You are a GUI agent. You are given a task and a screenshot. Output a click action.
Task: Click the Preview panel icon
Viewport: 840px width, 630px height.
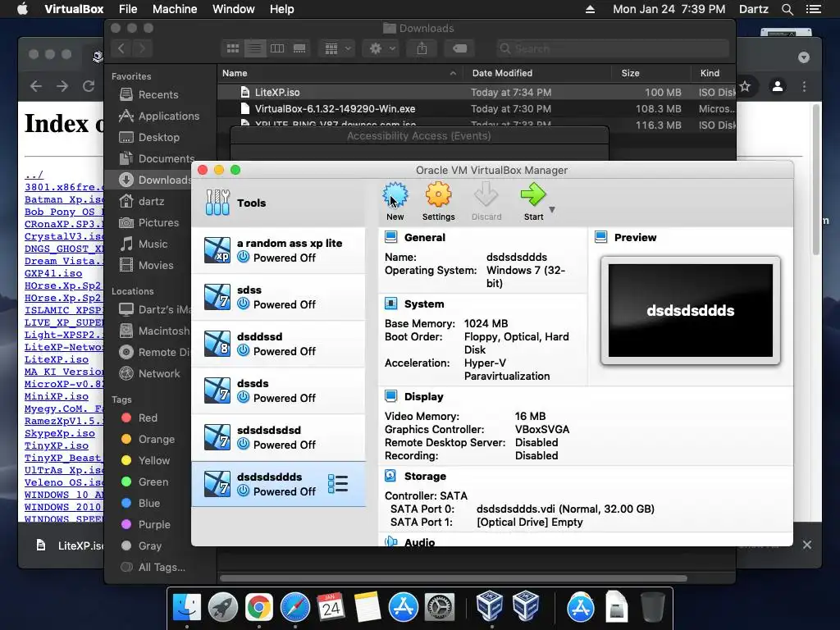click(x=601, y=237)
